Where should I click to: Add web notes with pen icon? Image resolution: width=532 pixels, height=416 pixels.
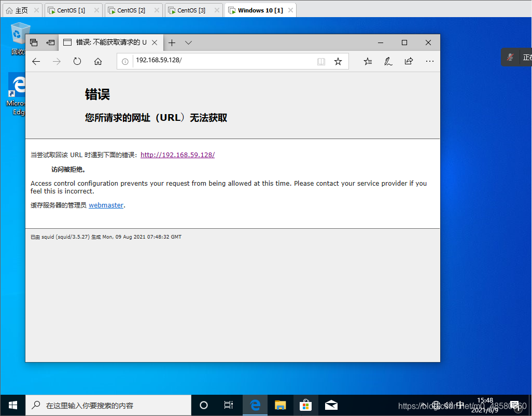pyautogui.click(x=388, y=61)
